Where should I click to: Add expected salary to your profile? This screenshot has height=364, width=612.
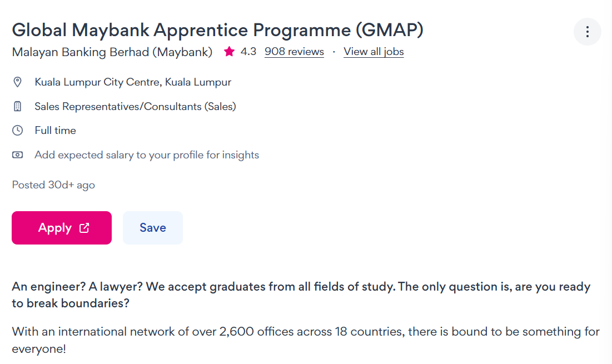(147, 154)
